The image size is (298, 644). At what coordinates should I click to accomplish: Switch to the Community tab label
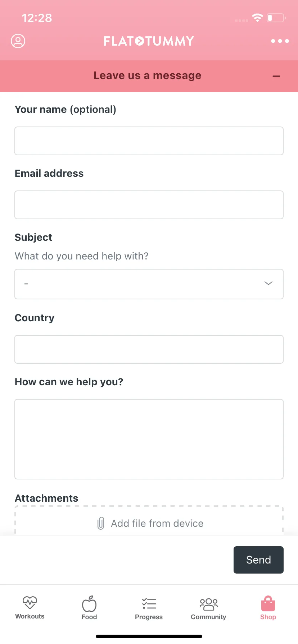tap(208, 617)
